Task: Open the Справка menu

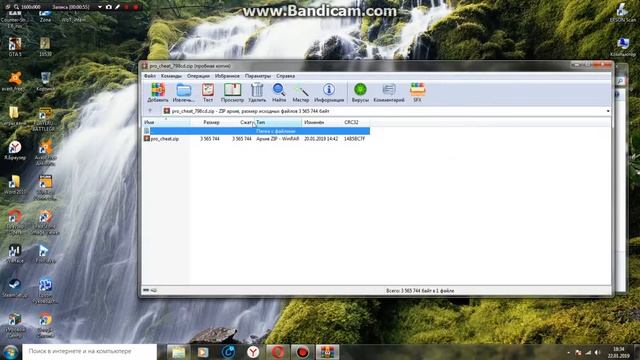Action: 286,76
